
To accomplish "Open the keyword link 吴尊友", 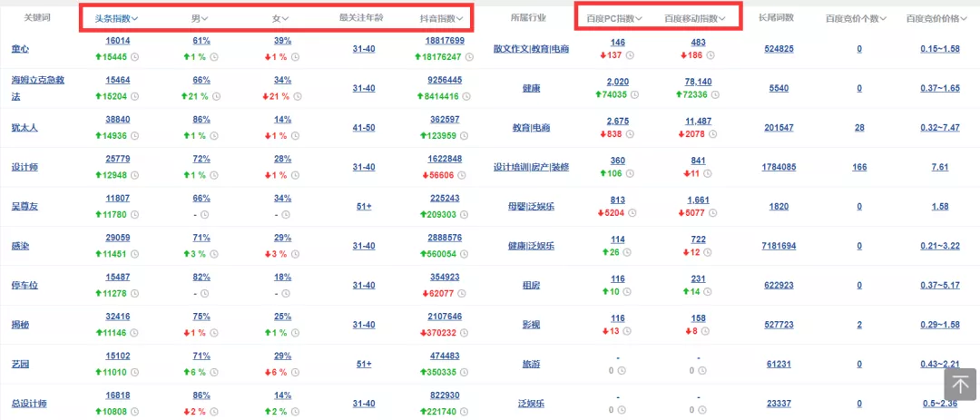I will tap(25, 206).
